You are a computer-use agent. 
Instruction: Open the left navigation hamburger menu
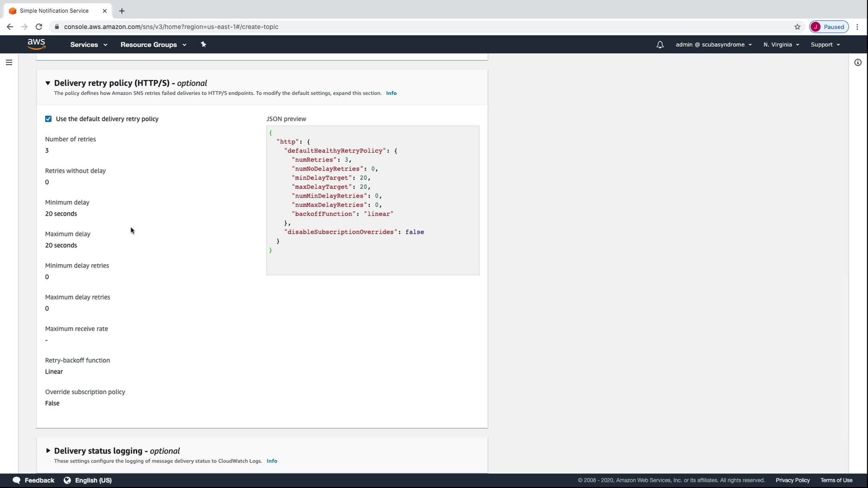point(9,62)
